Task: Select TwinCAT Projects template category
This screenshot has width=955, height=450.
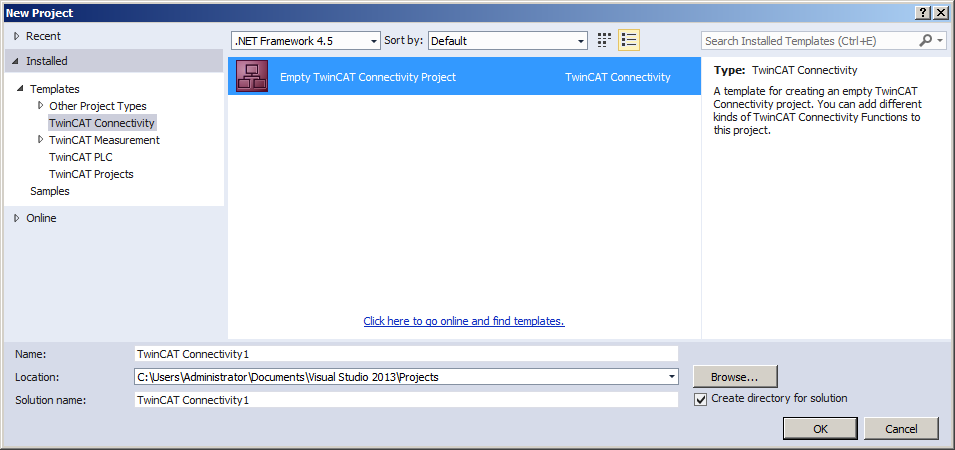Action: 91,174
